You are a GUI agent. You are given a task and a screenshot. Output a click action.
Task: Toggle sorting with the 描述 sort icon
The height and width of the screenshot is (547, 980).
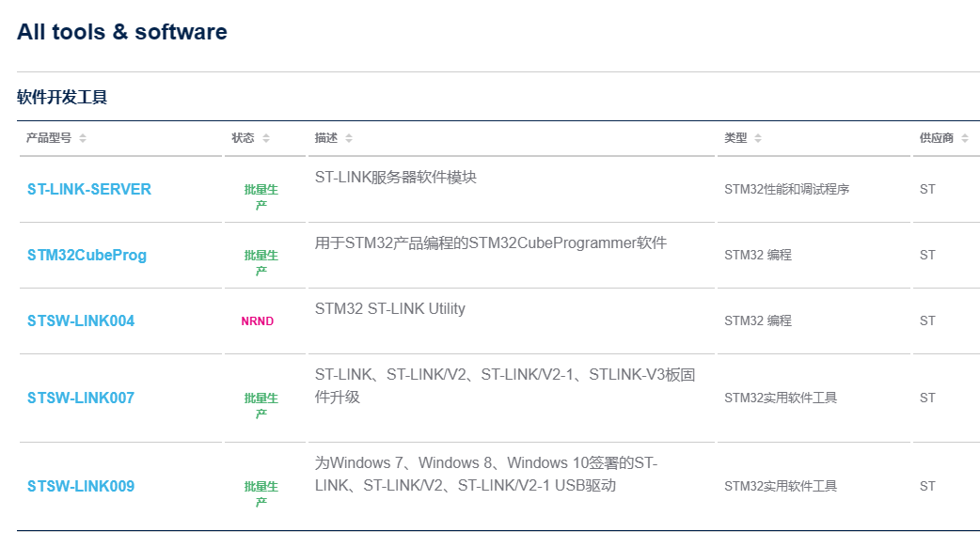click(349, 139)
